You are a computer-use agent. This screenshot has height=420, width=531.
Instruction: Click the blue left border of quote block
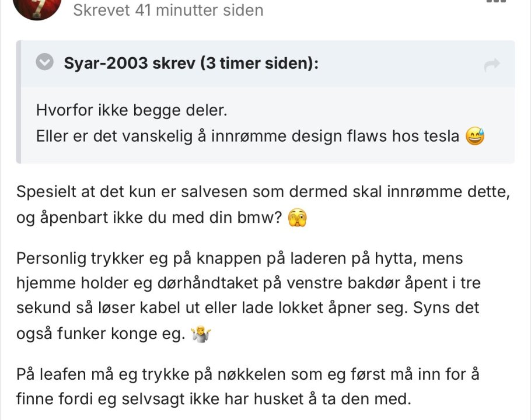tap(18, 102)
